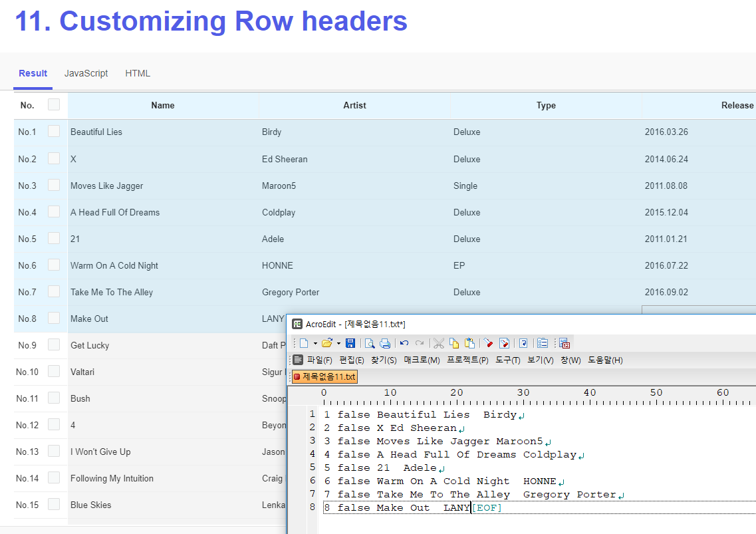This screenshot has width=756, height=534.
Task: Save the current text file
Action: [x=350, y=342]
